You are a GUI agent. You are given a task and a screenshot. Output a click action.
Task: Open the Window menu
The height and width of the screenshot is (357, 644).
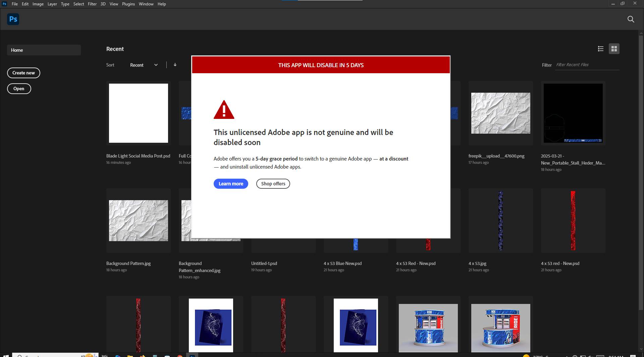pyautogui.click(x=146, y=4)
